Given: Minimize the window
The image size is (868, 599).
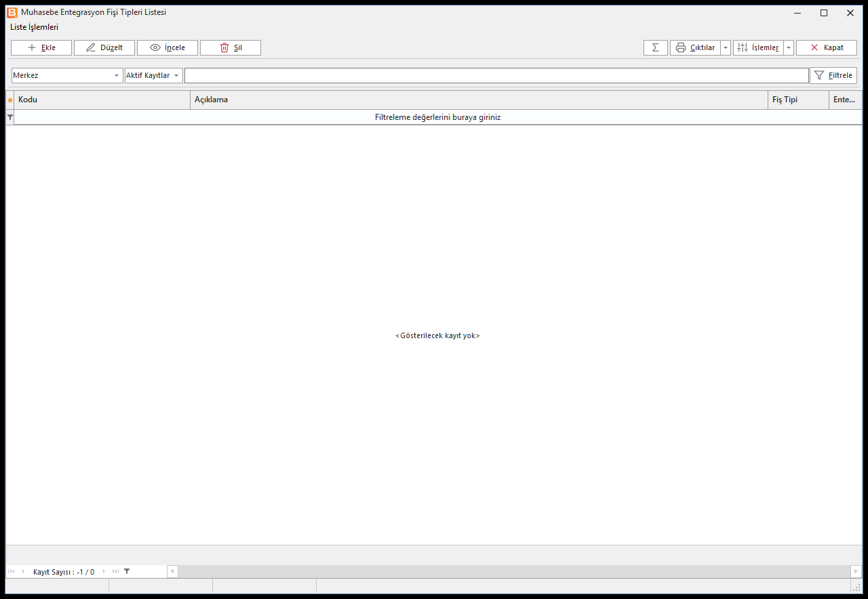Looking at the screenshot, I should 798,13.
